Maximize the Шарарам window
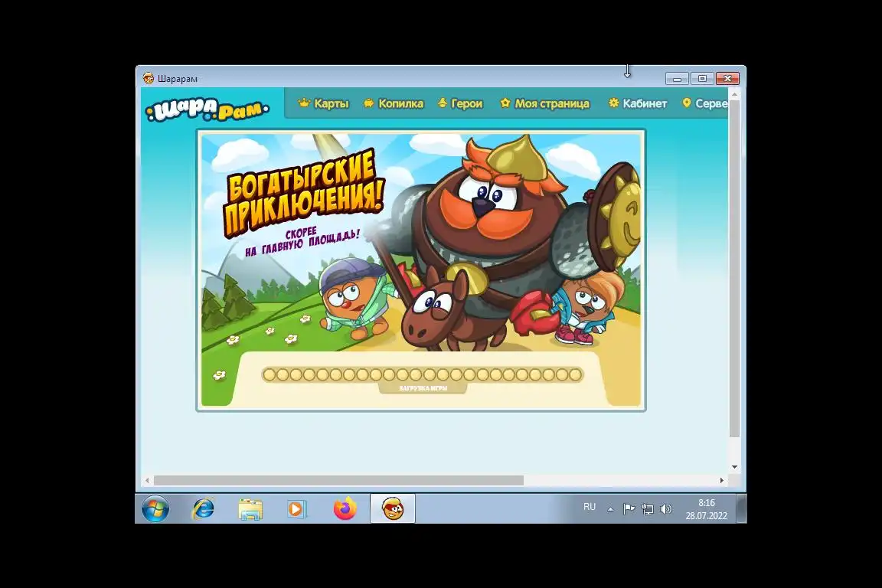This screenshot has height=588, width=882. click(702, 79)
